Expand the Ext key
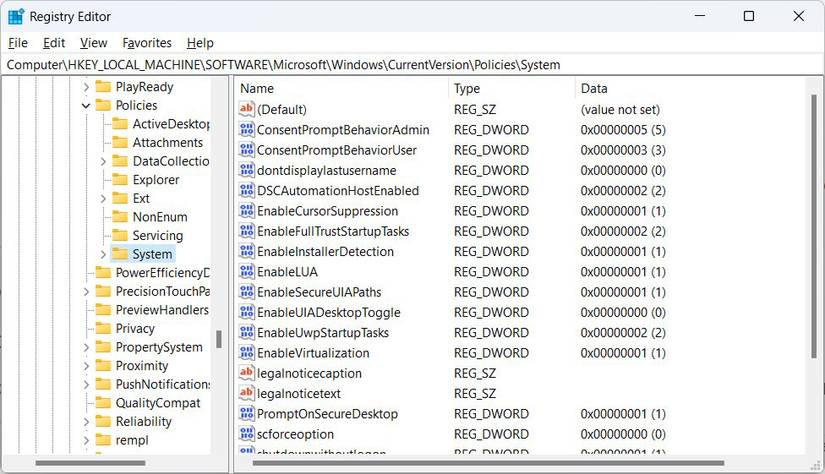The image size is (825, 474). click(x=103, y=198)
